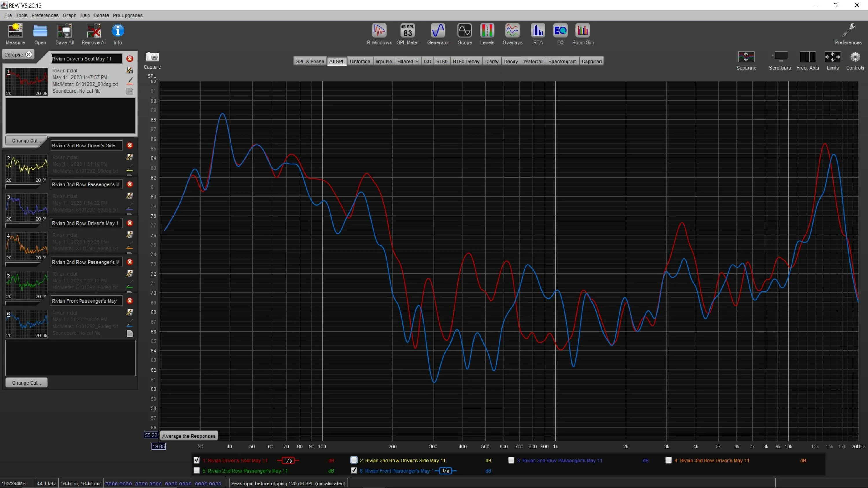Open graph Controls gear icon
The image size is (868, 488).
[855, 61]
